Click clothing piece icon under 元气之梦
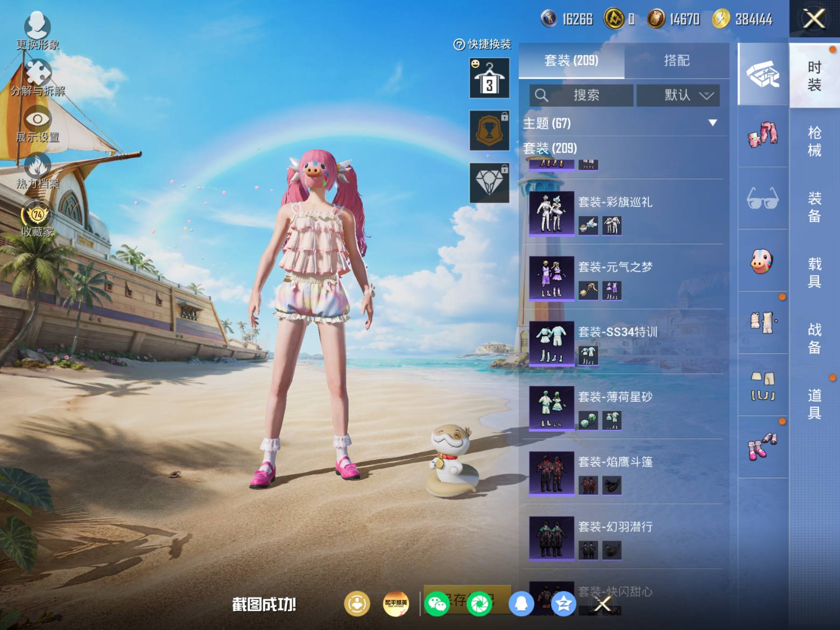840x630 pixels. pyautogui.click(x=611, y=290)
